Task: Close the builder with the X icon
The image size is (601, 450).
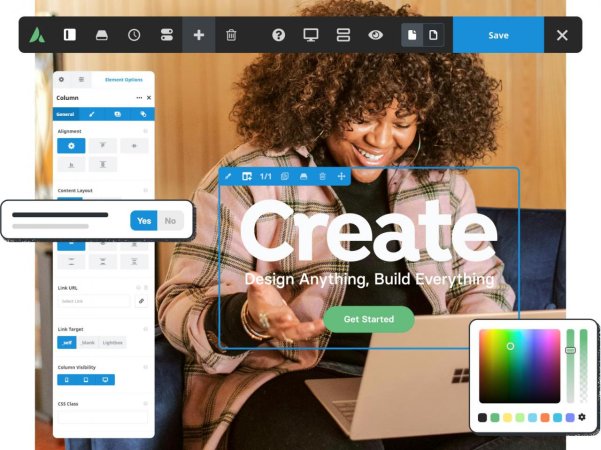Action: pos(562,35)
